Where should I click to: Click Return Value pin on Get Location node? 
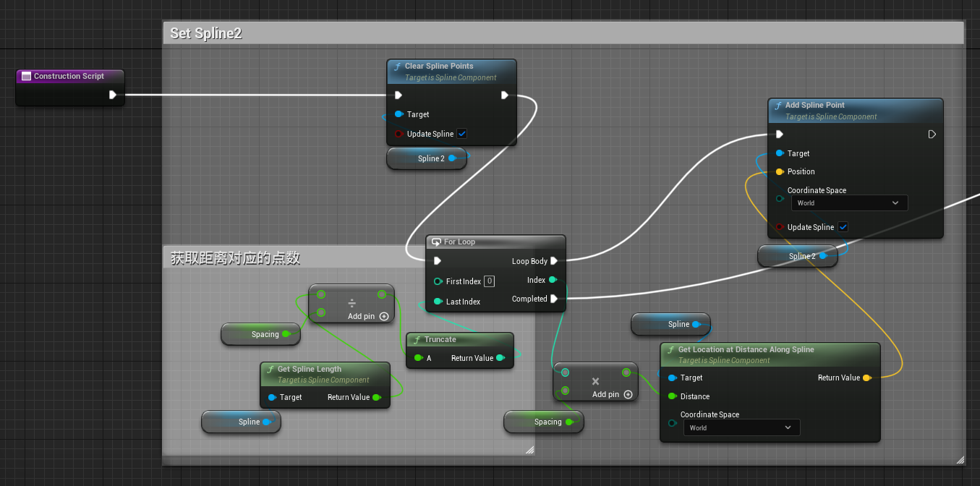click(867, 378)
